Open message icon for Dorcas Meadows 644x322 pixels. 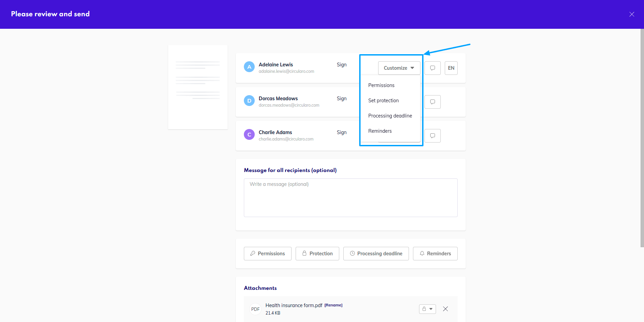pyautogui.click(x=432, y=102)
